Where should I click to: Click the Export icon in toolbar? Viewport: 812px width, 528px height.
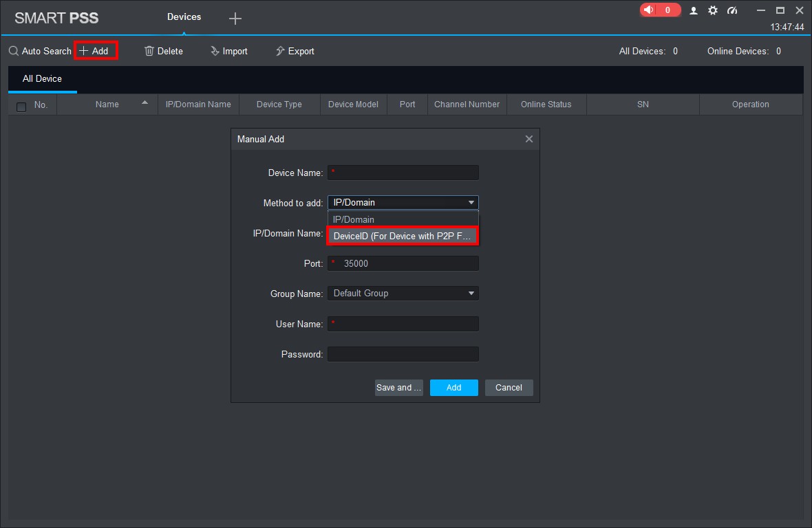pos(280,51)
